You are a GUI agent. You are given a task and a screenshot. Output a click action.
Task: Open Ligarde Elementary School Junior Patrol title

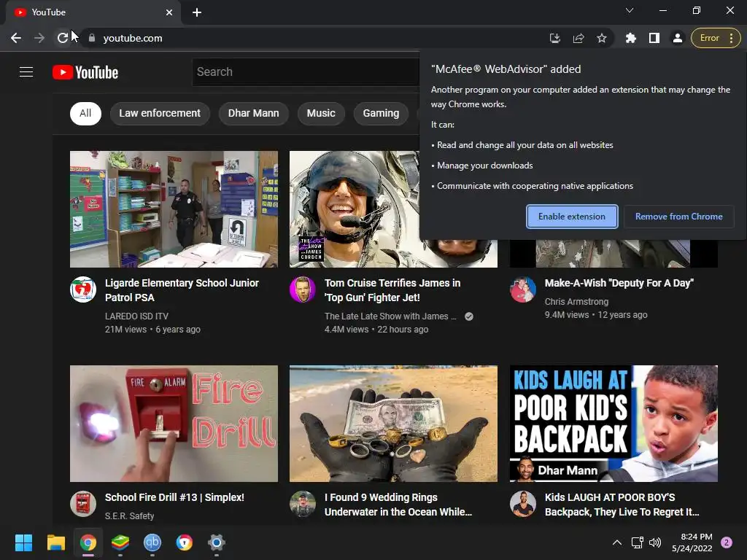coord(182,290)
